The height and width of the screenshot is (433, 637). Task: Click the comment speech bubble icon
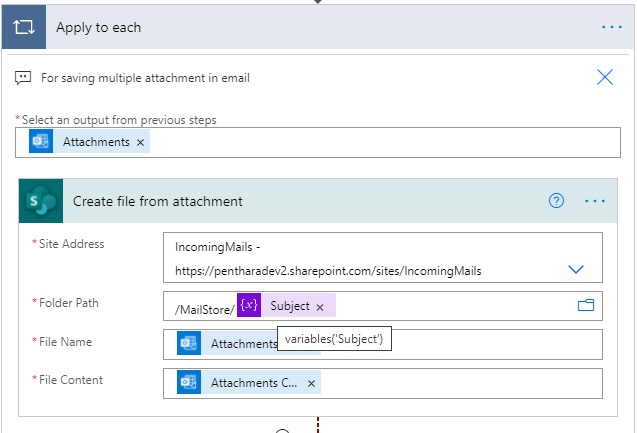click(x=23, y=77)
